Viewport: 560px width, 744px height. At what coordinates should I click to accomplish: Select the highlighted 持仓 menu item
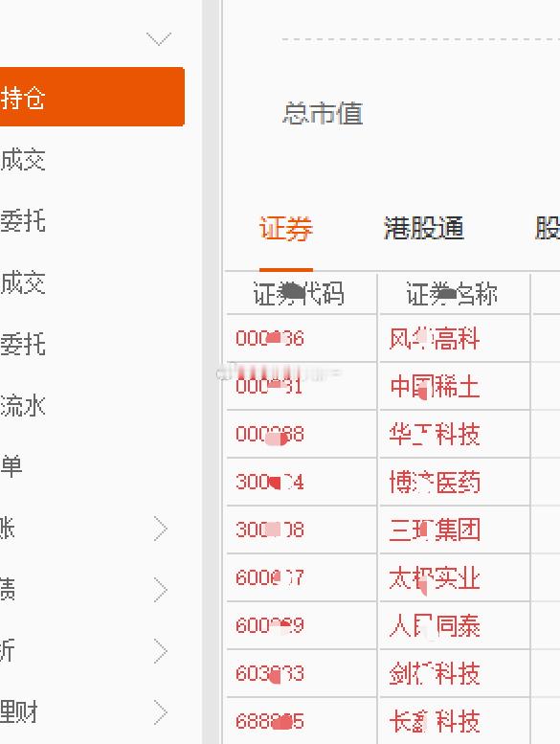click(92, 97)
